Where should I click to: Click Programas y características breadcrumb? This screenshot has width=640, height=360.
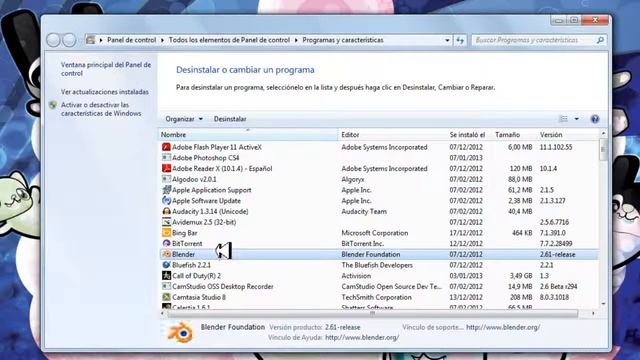343,40
